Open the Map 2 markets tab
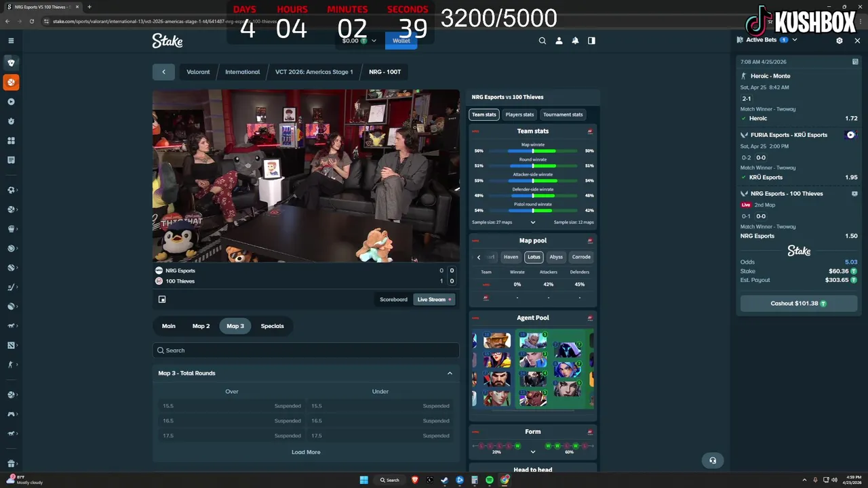The image size is (868, 488). pos(201,326)
